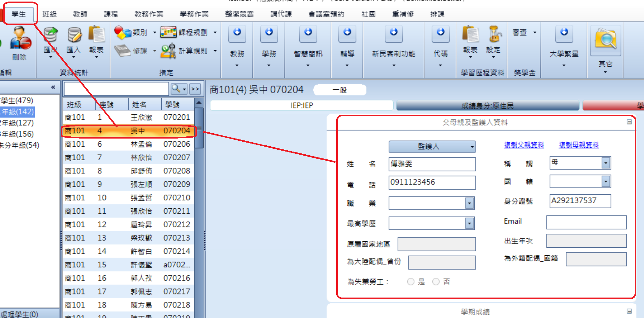Expand the 類別 dropdown arrow
The image size is (644, 318).
coord(154,33)
